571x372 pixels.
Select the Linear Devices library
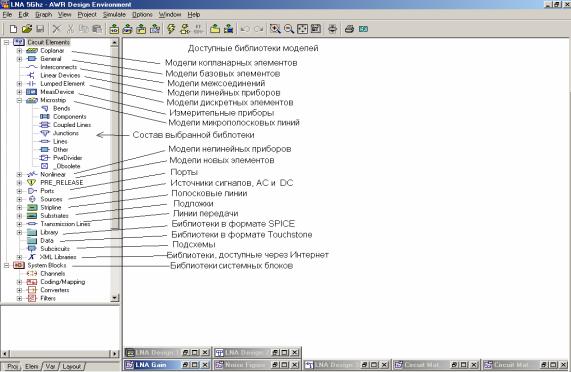click(x=60, y=75)
